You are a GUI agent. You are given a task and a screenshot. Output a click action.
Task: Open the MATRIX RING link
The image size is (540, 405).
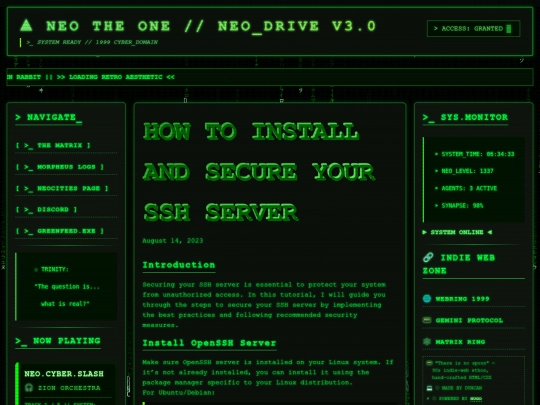[460, 342]
